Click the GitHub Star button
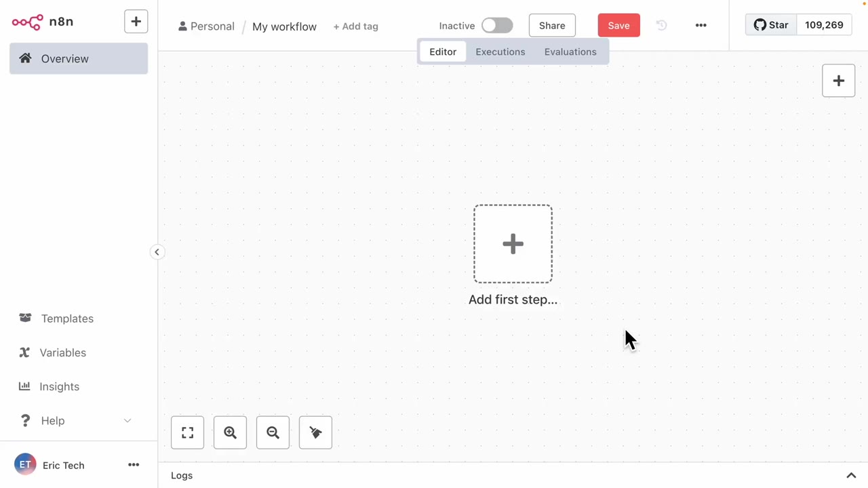 (x=771, y=25)
